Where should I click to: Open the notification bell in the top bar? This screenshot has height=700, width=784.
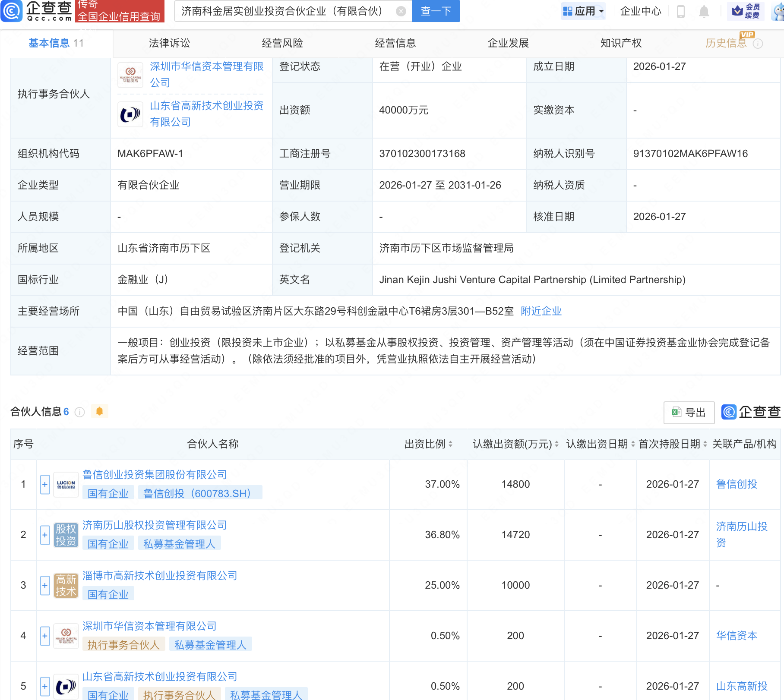704,12
